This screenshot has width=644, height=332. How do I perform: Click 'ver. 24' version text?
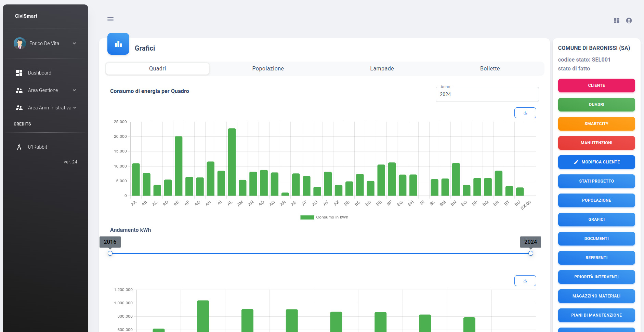(70, 162)
